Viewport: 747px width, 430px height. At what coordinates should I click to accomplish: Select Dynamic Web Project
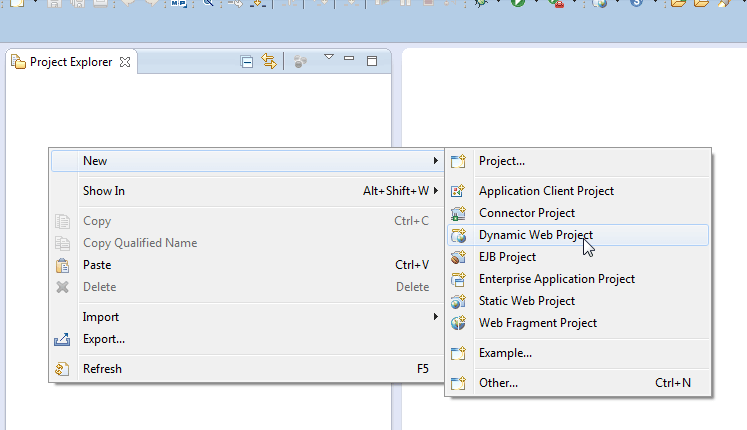(x=578, y=235)
